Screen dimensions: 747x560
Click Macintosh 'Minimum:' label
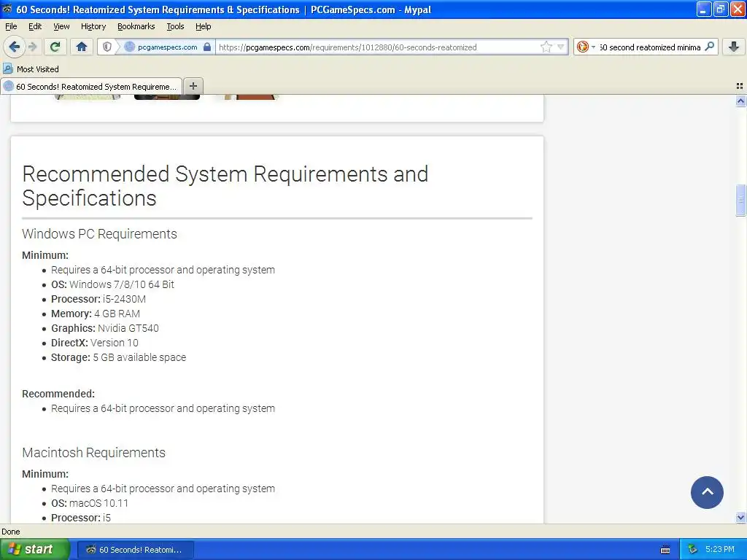click(45, 474)
